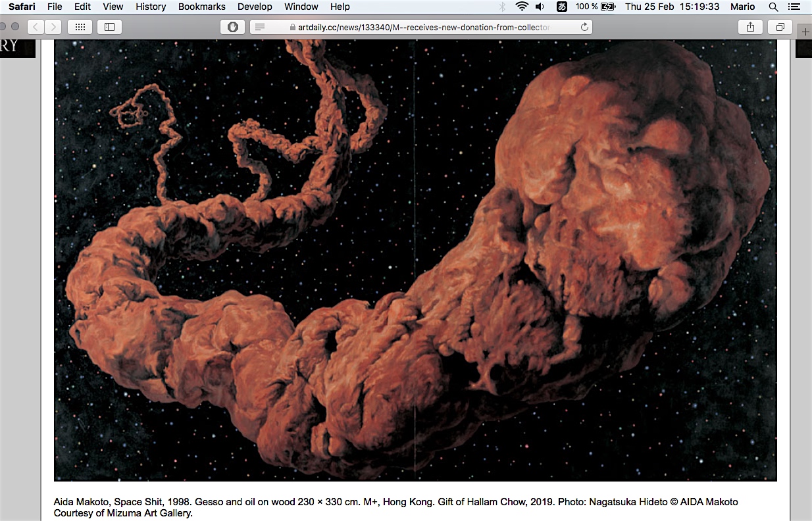Open the Wi-Fi status menu
The width and height of the screenshot is (812, 521).
coord(522,7)
